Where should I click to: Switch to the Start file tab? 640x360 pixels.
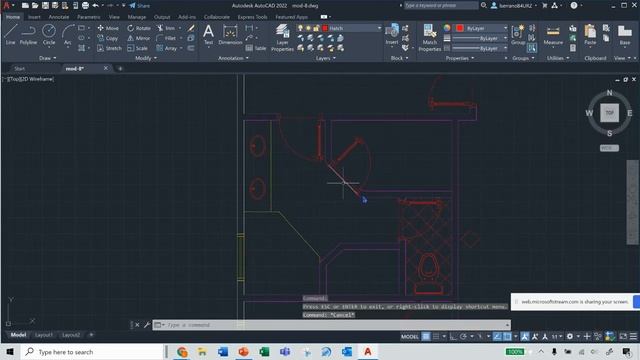(x=20, y=69)
